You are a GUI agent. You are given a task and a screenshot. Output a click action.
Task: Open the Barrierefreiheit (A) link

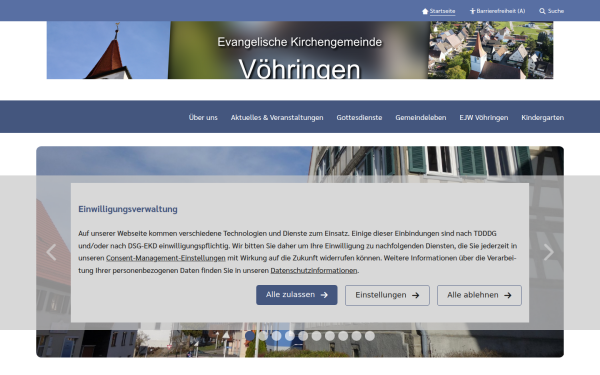point(497,11)
